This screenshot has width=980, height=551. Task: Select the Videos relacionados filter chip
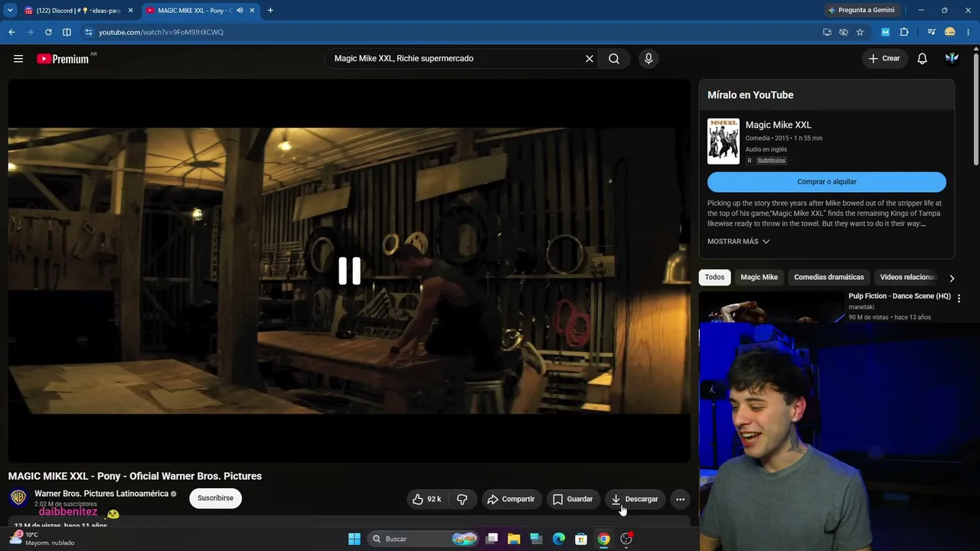coord(908,277)
